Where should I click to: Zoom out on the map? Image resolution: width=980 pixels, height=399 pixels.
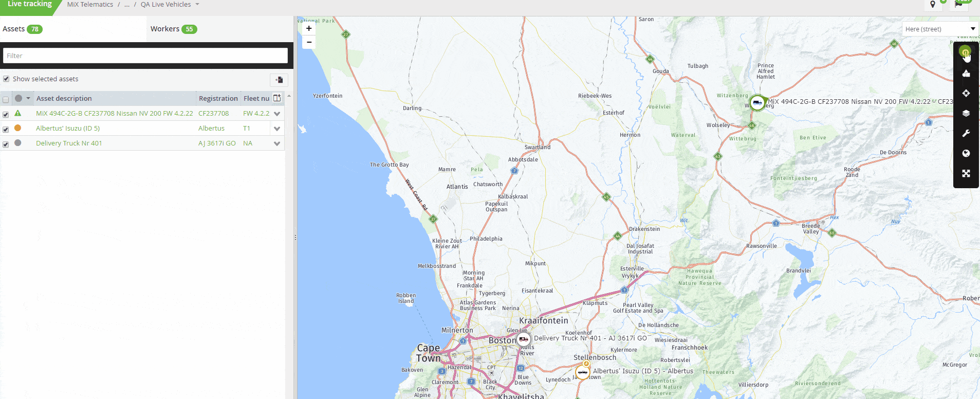tap(309, 42)
